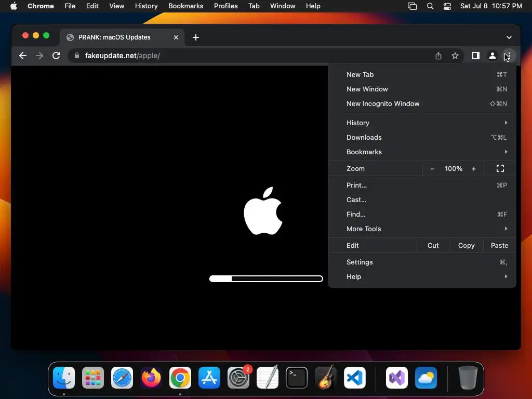The height and width of the screenshot is (399, 532).
Task: Open Spotlight search in menu bar
Action: pos(430,6)
